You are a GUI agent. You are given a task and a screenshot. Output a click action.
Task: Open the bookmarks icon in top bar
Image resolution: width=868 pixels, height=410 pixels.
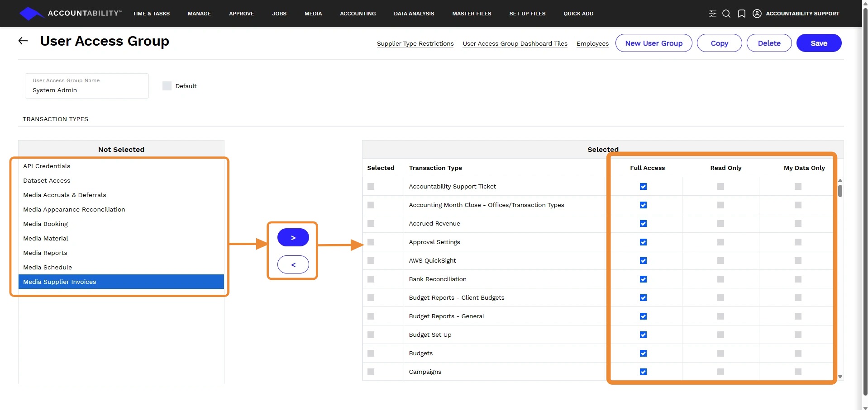click(x=741, y=14)
